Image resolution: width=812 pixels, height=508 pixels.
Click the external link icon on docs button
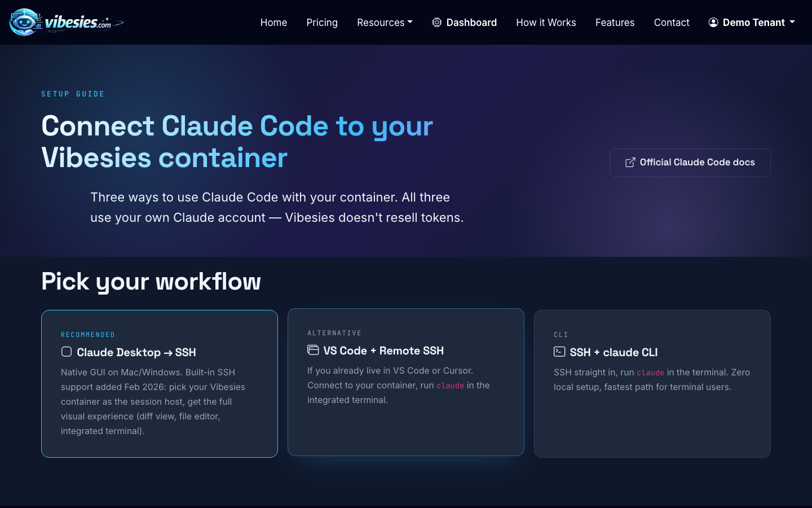[x=630, y=163]
